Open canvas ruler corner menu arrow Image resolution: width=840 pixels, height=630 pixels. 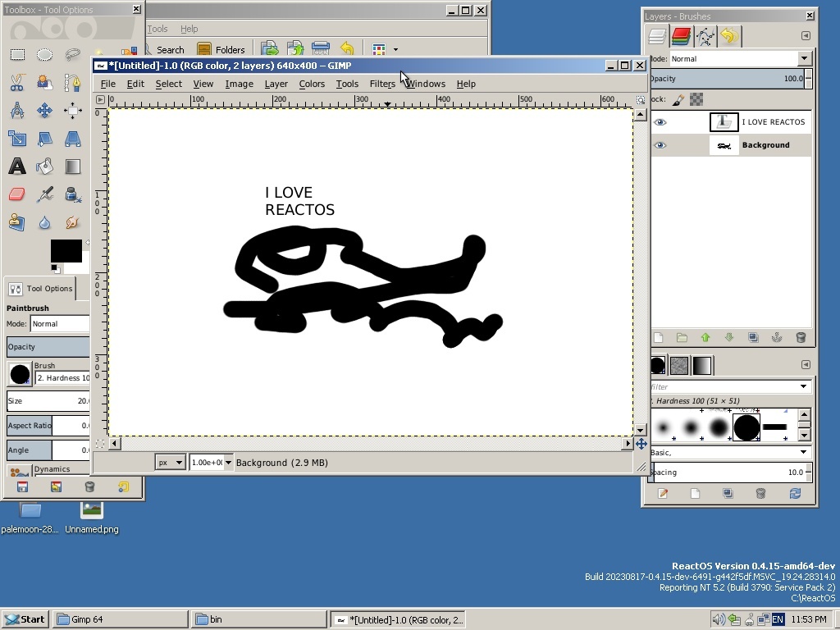(100, 99)
